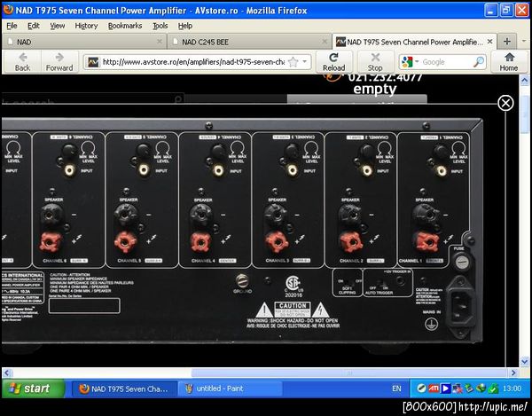Expand the address bar history dropdown
This screenshot has height=416, width=532.
point(305,62)
